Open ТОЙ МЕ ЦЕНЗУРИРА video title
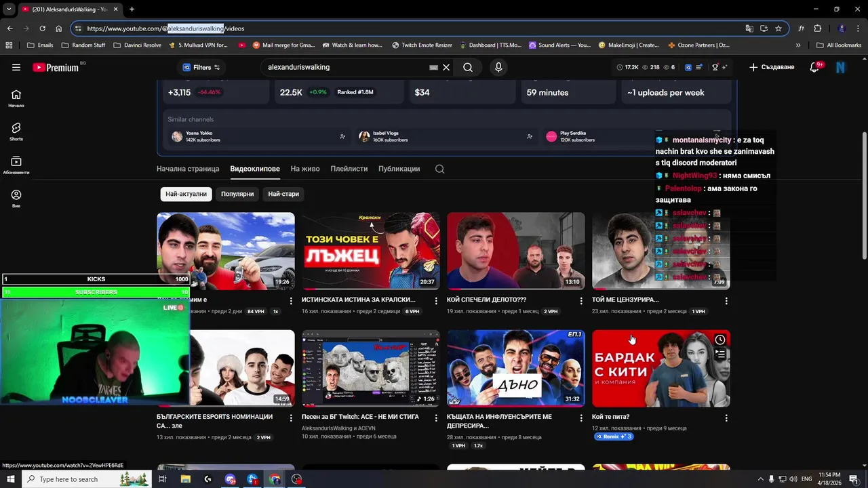The height and width of the screenshot is (488, 868). (x=625, y=300)
